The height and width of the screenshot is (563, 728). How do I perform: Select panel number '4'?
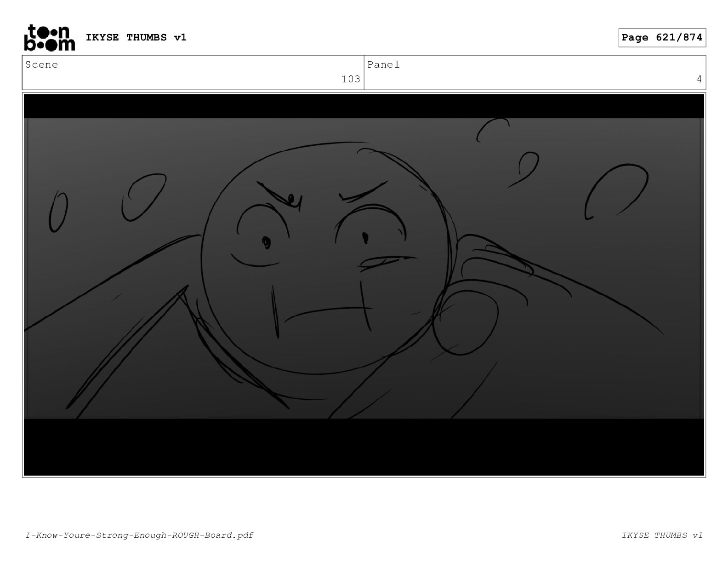click(x=699, y=79)
